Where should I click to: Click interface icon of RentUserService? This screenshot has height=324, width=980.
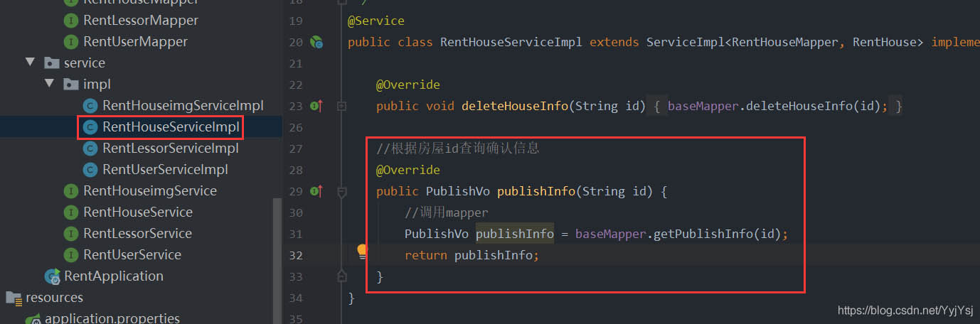tap(70, 255)
